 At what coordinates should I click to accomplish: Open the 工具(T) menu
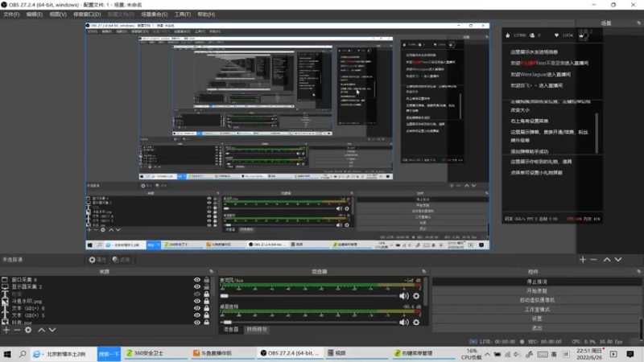[183, 14]
